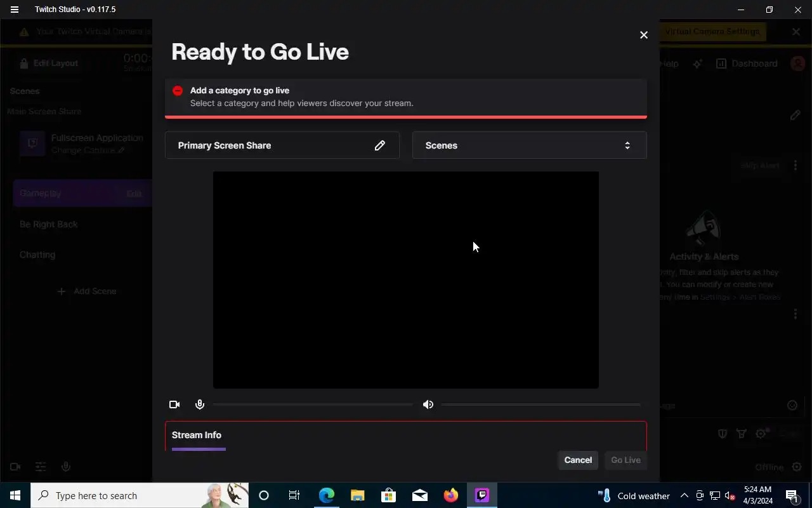Open chat settings gear icon
Image resolution: width=812 pixels, height=508 pixels.
pyautogui.click(x=761, y=434)
